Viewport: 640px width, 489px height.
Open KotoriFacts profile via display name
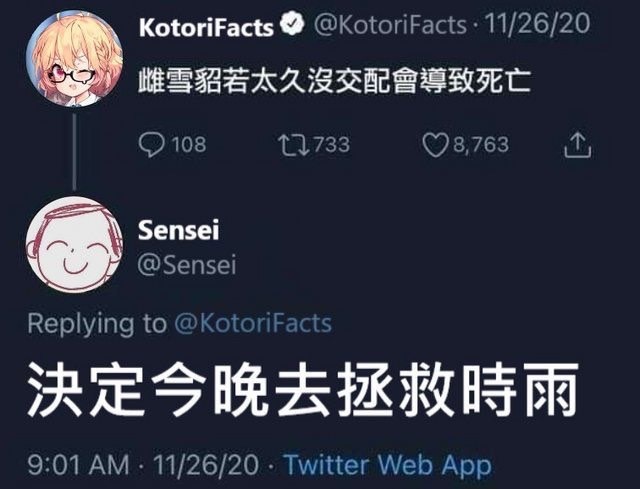[206, 27]
